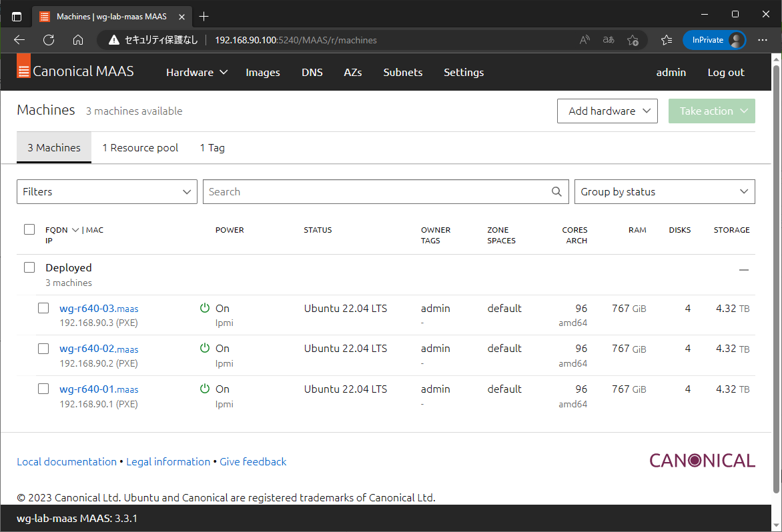The width and height of the screenshot is (782, 532).
Task: Click power icon for wg-r640-02
Action: coord(204,348)
